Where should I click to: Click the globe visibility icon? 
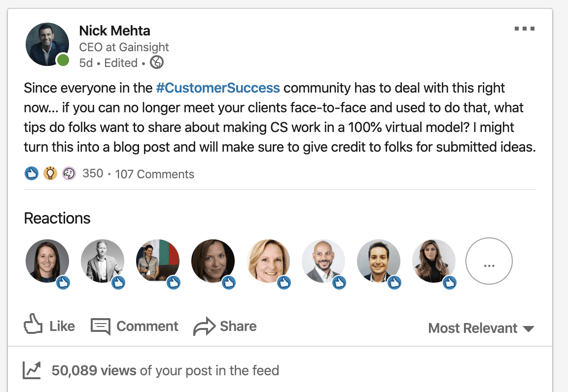click(156, 63)
